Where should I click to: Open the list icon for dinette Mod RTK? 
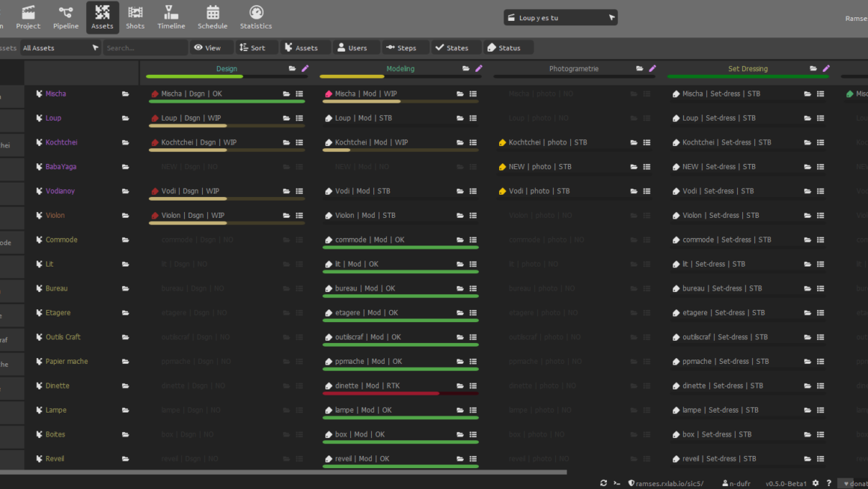pyautogui.click(x=473, y=386)
